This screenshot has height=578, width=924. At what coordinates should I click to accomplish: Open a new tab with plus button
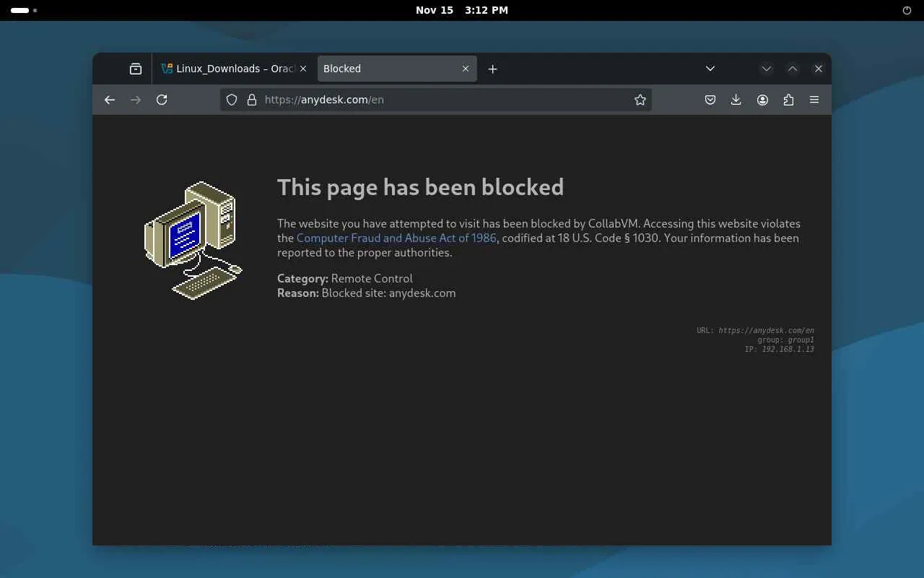tap(492, 69)
